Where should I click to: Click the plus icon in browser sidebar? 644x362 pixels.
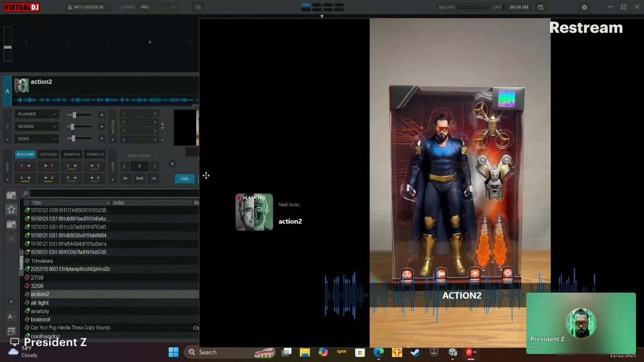click(x=11, y=239)
